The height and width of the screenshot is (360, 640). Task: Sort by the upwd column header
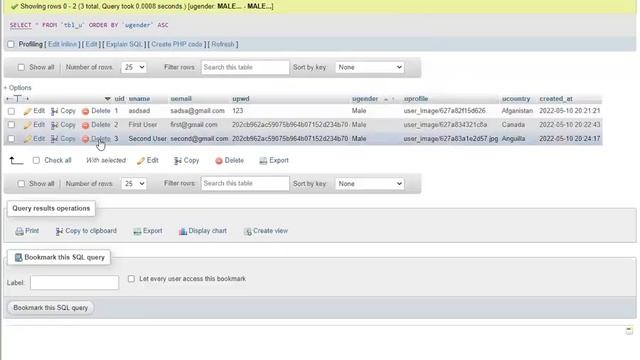pos(241,99)
